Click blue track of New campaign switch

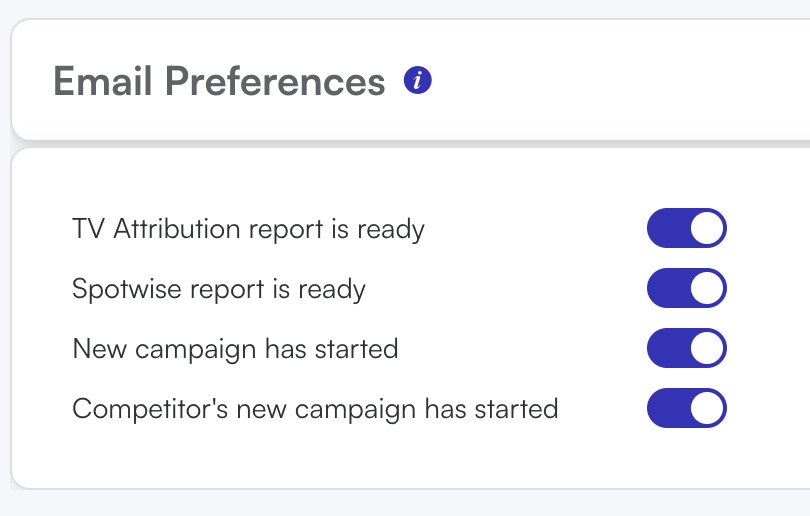pyautogui.click(x=667, y=348)
